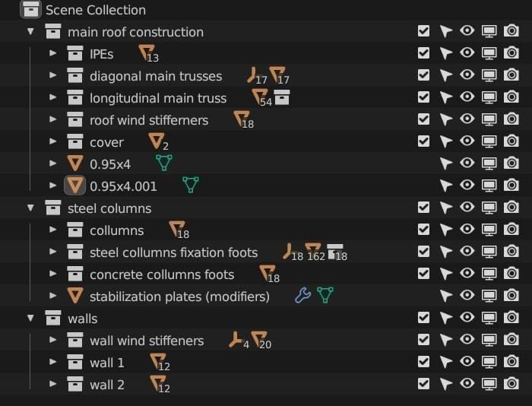
Task: Click the monitor viewport icon for cover
Action: (489, 141)
